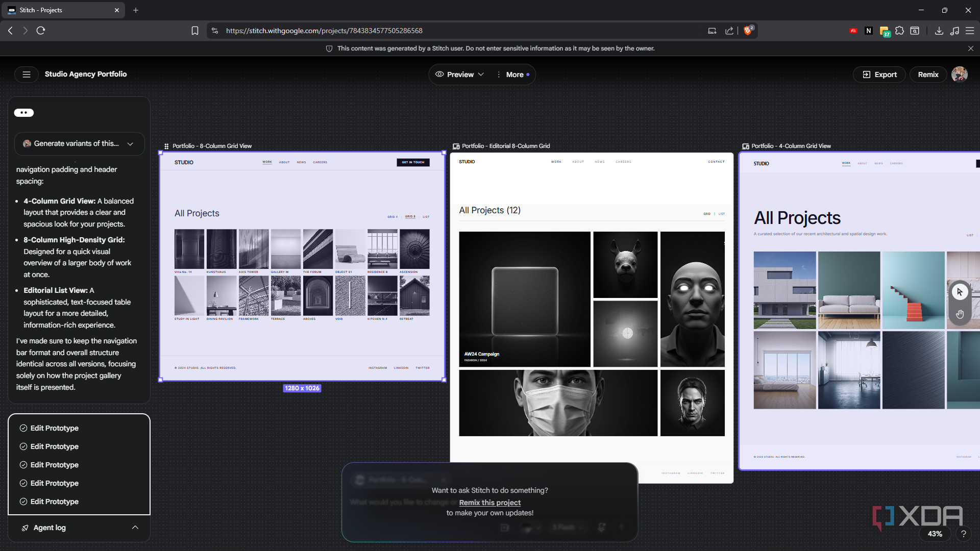Click the masked man portrait thumbnail
The width and height of the screenshot is (980, 551).
tap(558, 403)
